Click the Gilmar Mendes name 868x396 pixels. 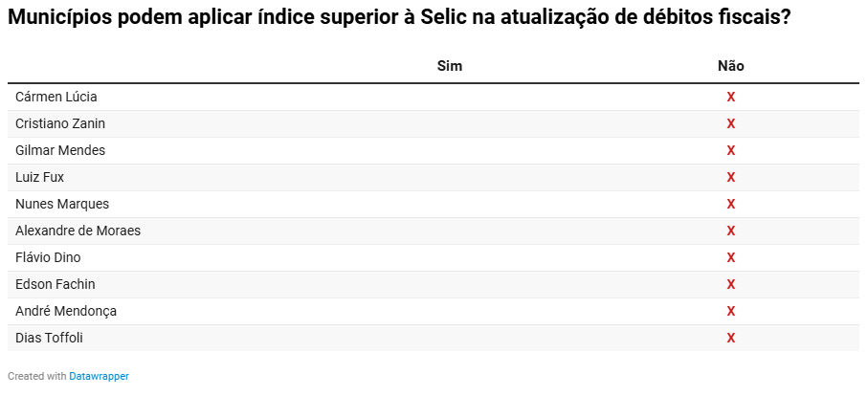tap(60, 150)
